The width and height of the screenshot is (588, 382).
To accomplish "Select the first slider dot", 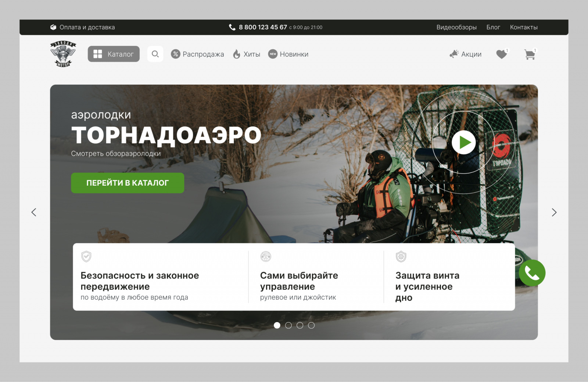I will tap(277, 325).
